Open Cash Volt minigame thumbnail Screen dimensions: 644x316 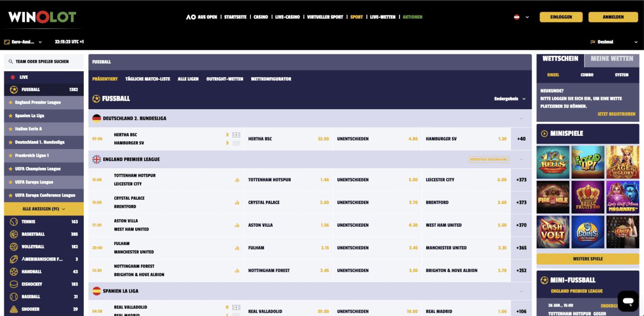pos(553,232)
